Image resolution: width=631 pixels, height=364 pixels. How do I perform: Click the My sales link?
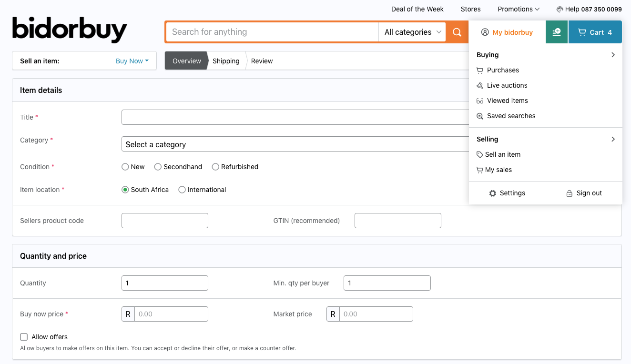click(499, 170)
